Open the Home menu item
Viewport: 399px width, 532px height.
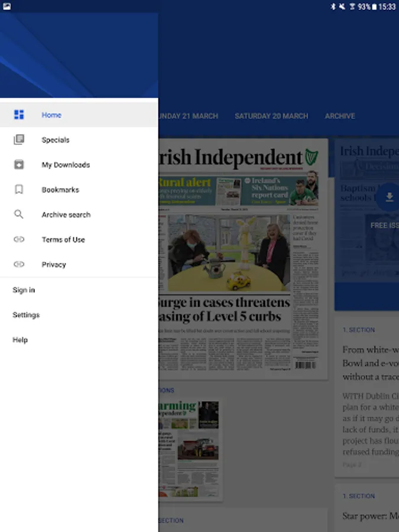(79, 115)
